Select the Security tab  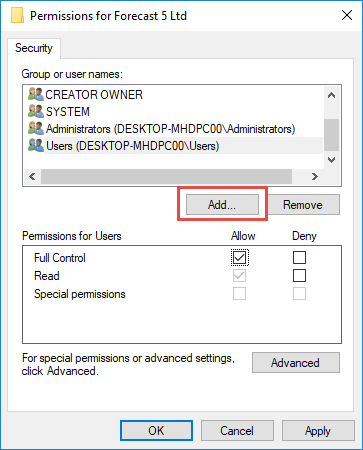34,48
